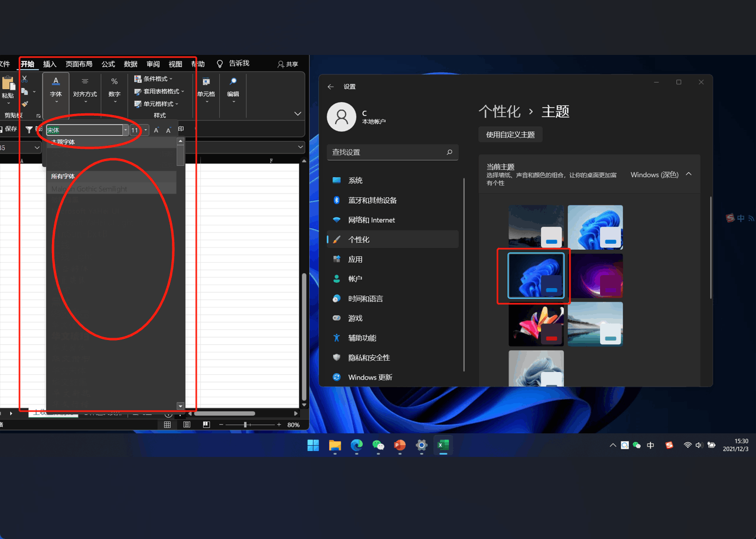This screenshot has width=756, height=539.
Task: Click the Cut scissors icon
Action: click(x=24, y=79)
